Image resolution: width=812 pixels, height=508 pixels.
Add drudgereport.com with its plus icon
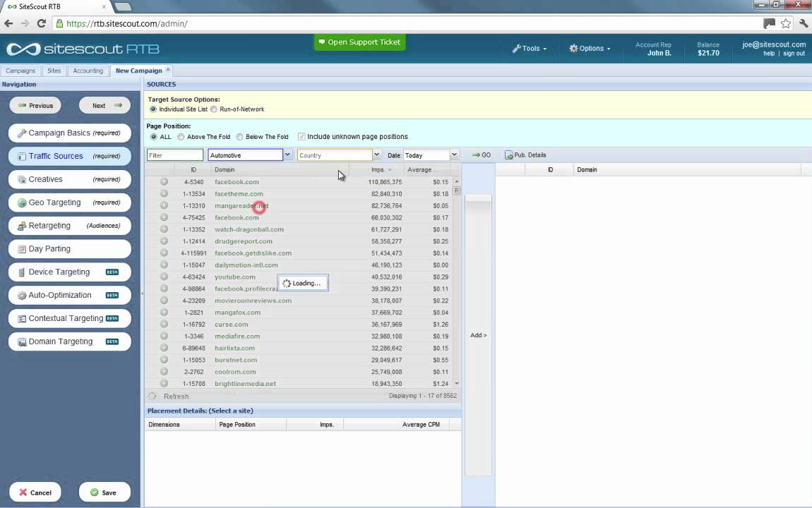coord(164,241)
